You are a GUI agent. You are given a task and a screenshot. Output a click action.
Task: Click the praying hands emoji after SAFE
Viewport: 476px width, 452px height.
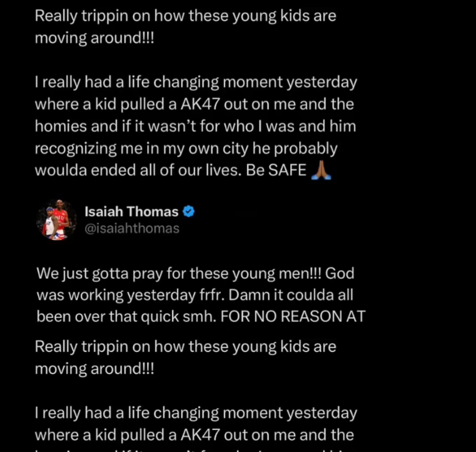click(x=321, y=171)
